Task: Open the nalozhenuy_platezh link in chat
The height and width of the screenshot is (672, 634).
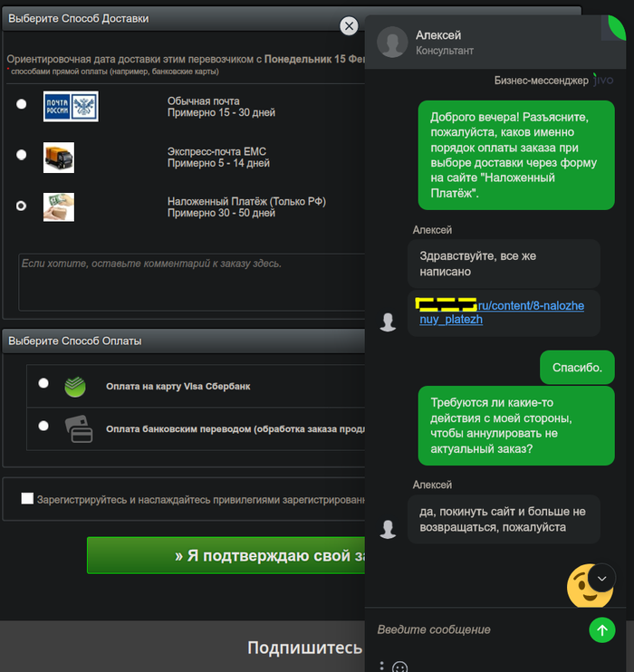Action: pos(500,312)
